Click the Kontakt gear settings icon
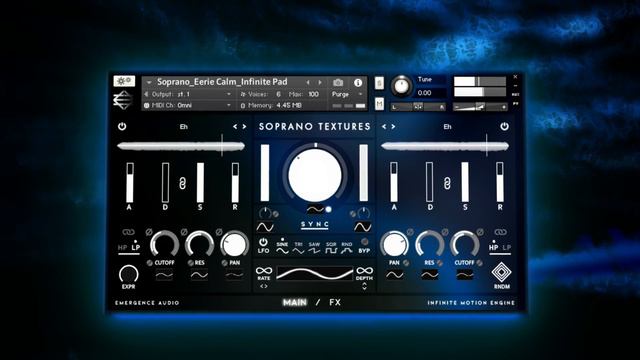Image resolution: width=640 pixels, height=360 pixels. coord(124,81)
